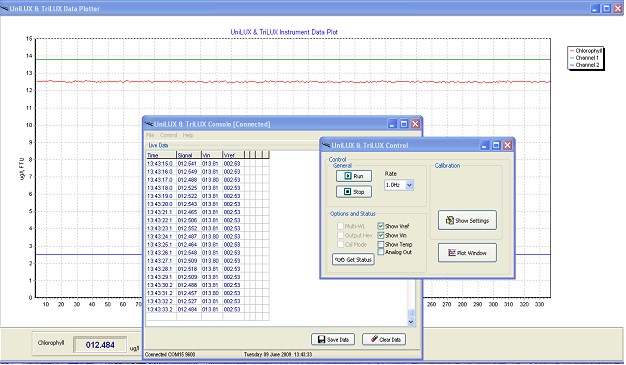This screenshot has height=365, width=626.
Task: Select the signal cell 012.518
Action: tap(188, 269)
